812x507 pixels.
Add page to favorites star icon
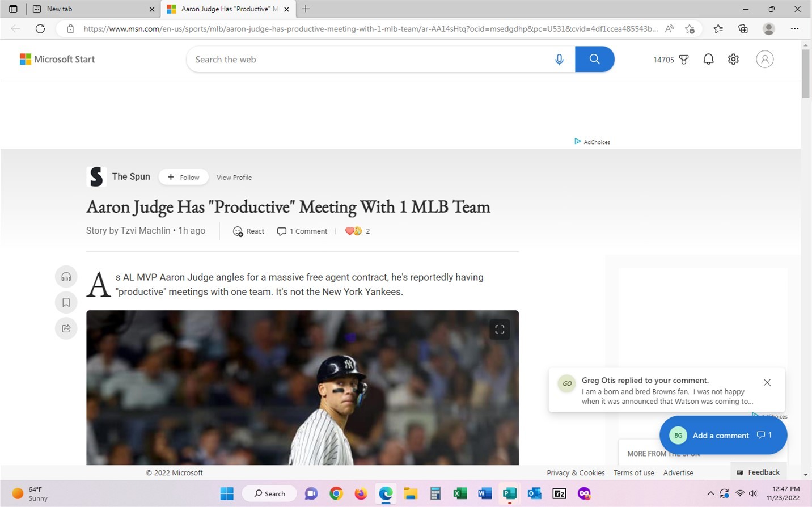[690, 28]
